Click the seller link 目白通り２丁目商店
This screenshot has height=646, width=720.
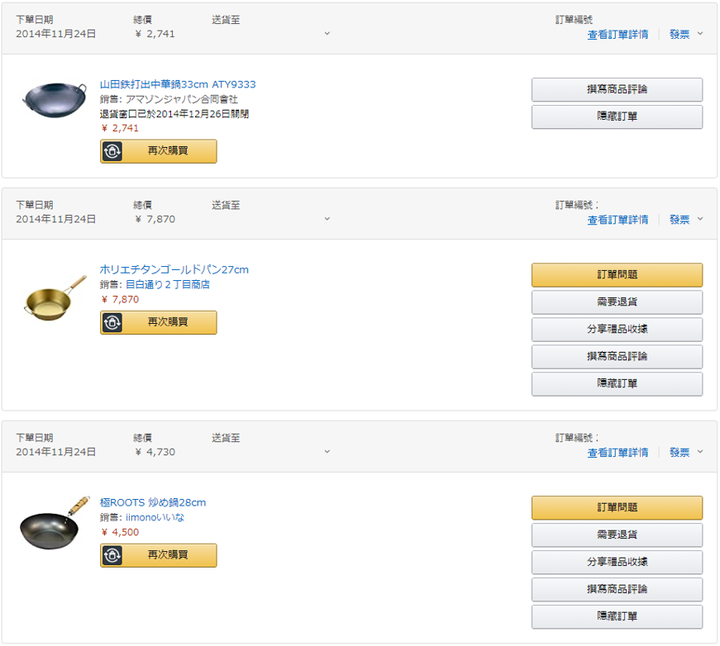click(x=167, y=284)
